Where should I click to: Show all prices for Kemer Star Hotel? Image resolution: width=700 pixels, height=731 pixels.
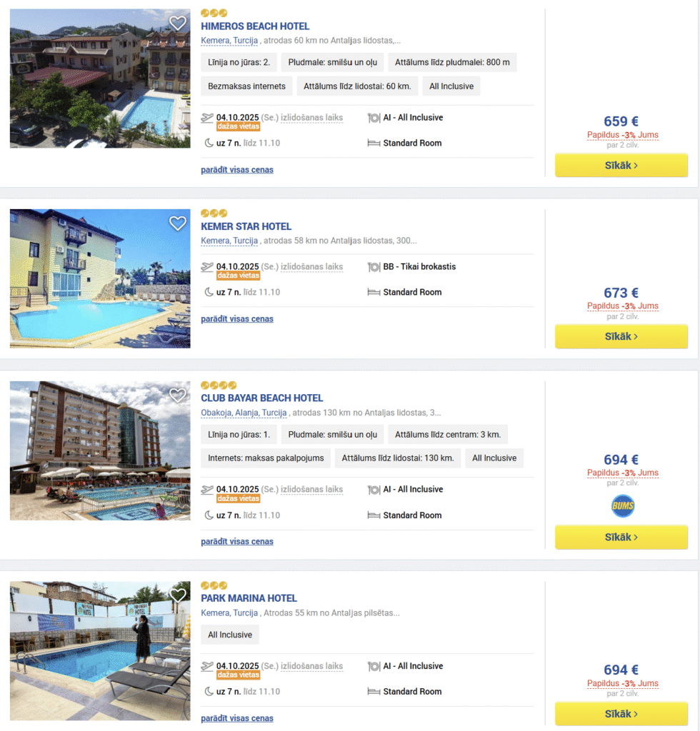click(x=237, y=319)
